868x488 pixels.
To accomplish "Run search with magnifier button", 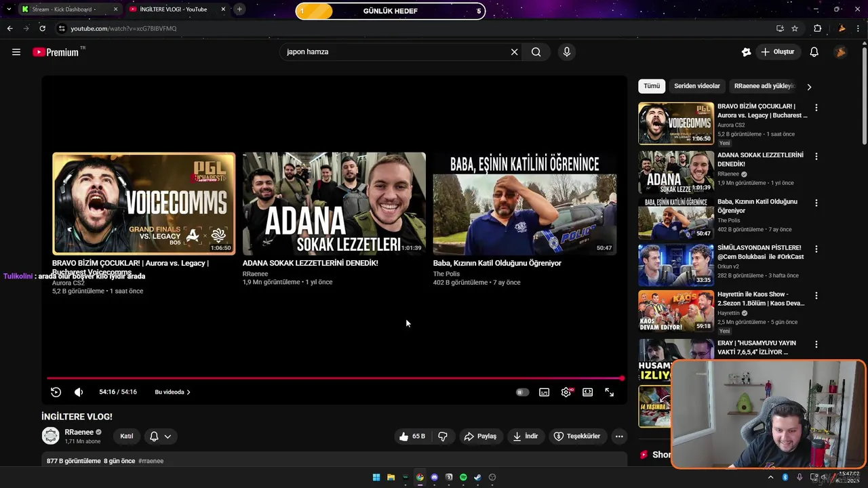I will coord(536,52).
